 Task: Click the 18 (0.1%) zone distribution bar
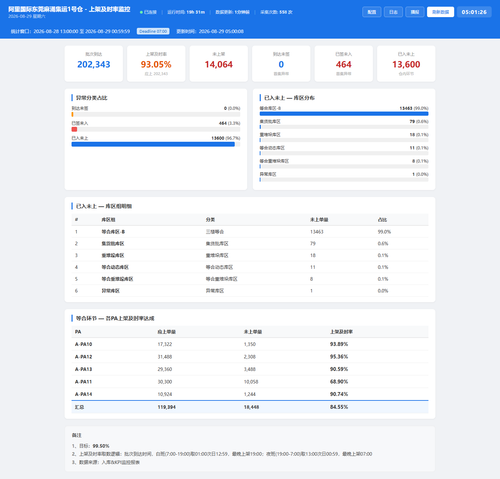344,140
